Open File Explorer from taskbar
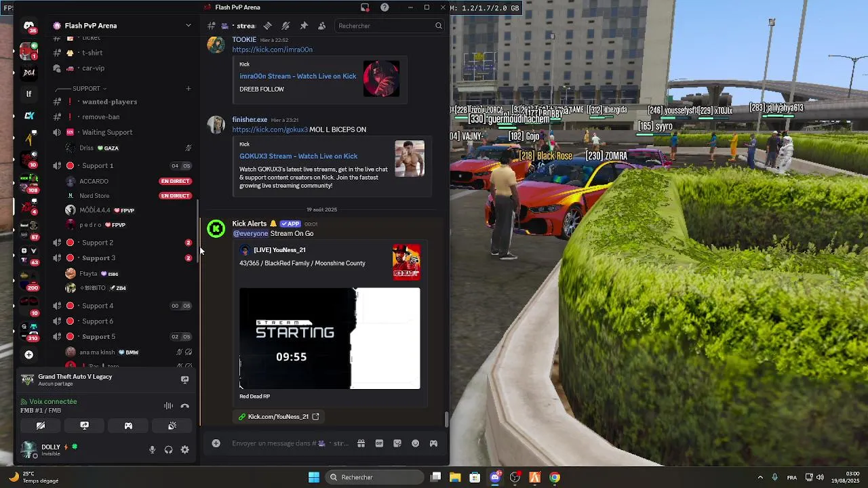868x488 pixels. (x=455, y=477)
